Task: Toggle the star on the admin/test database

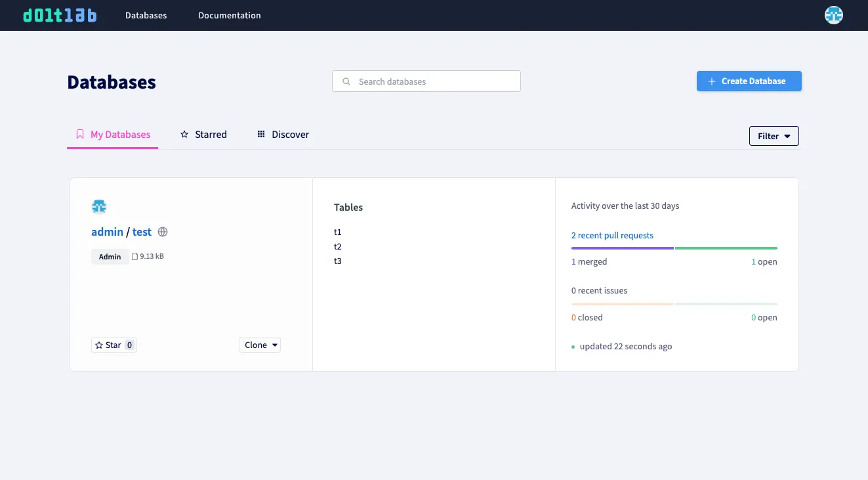Action: click(114, 345)
